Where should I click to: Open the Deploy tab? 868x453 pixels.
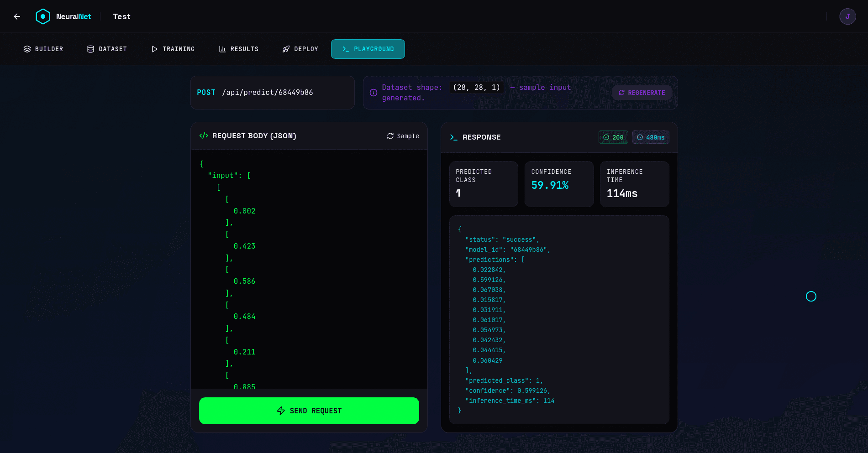point(300,49)
